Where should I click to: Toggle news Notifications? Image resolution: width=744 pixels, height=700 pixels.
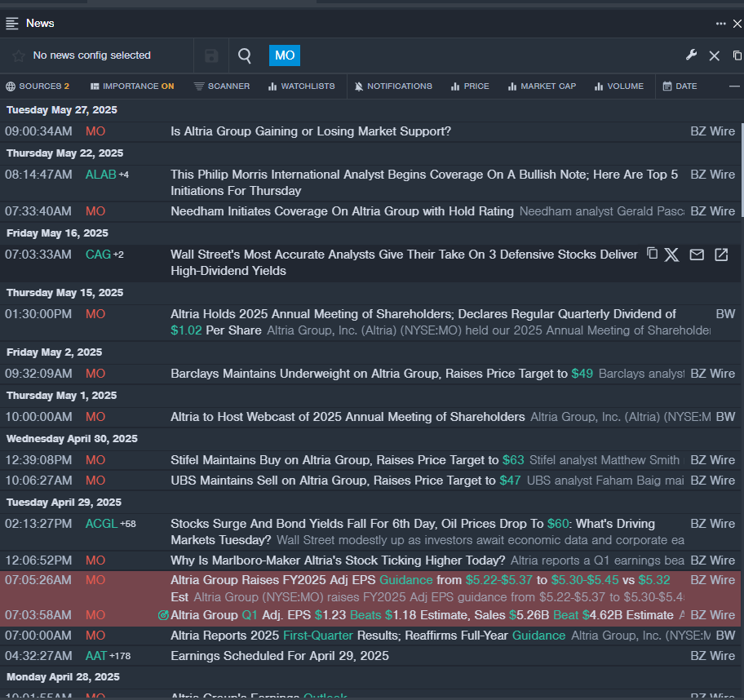pyautogui.click(x=393, y=86)
